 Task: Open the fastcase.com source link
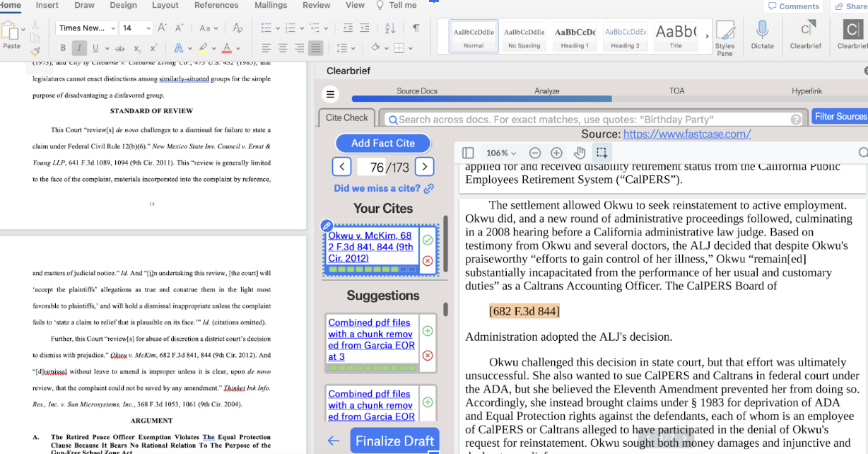coord(687,134)
